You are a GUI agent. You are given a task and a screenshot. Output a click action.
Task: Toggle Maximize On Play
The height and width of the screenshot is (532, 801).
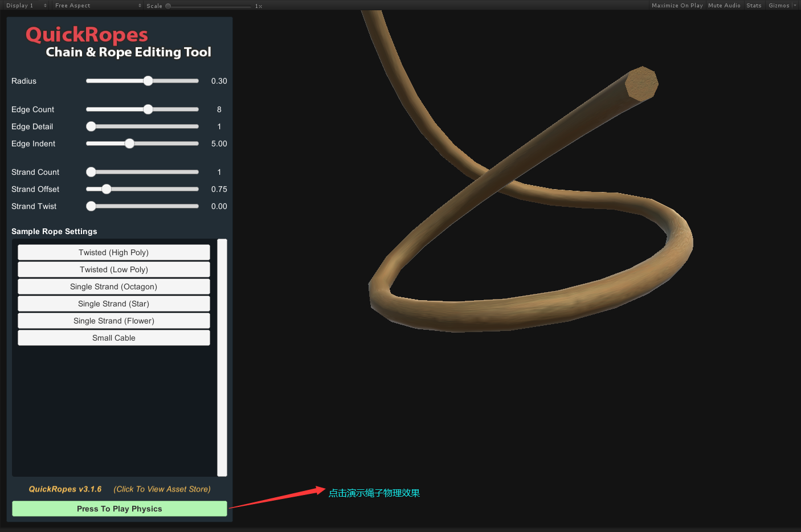(x=677, y=5)
